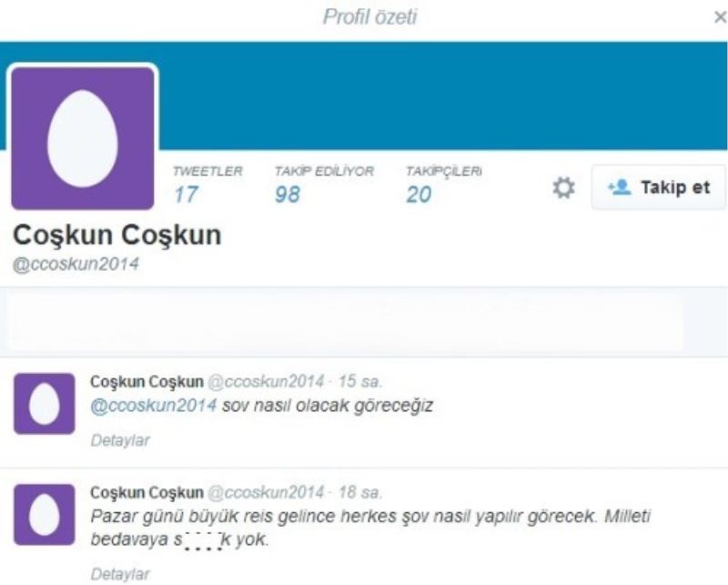Expand Detaylar of the 18 sa. tweet
The width and height of the screenshot is (728, 585).
(x=120, y=574)
